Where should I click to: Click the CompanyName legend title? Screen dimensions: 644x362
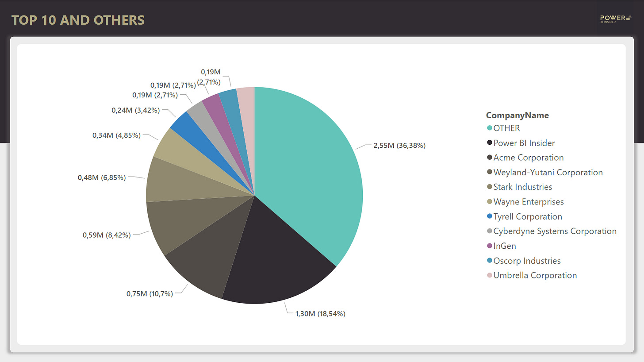517,116
